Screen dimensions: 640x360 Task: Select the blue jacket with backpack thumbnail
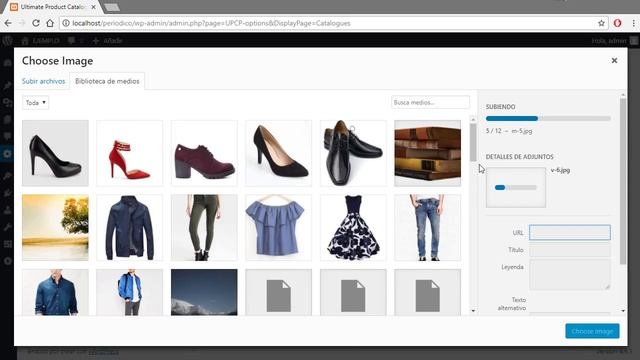point(129,292)
